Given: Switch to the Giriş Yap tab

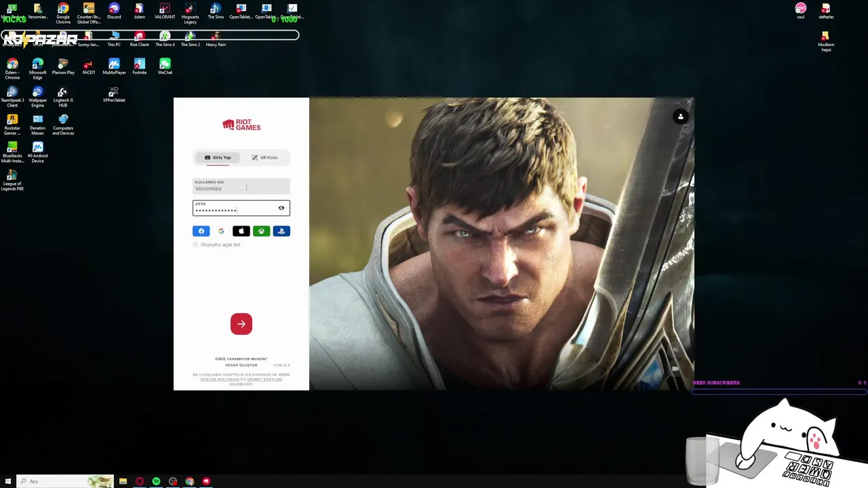Looking at the screenshot, I should pyautogui.click(x=218, y=157).
